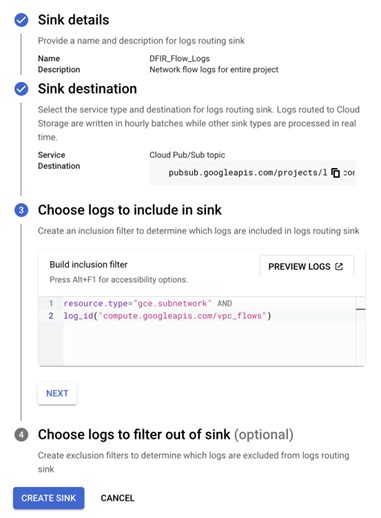Expand the Sink details step heading

pyautogui.click(x=73, y=20)
